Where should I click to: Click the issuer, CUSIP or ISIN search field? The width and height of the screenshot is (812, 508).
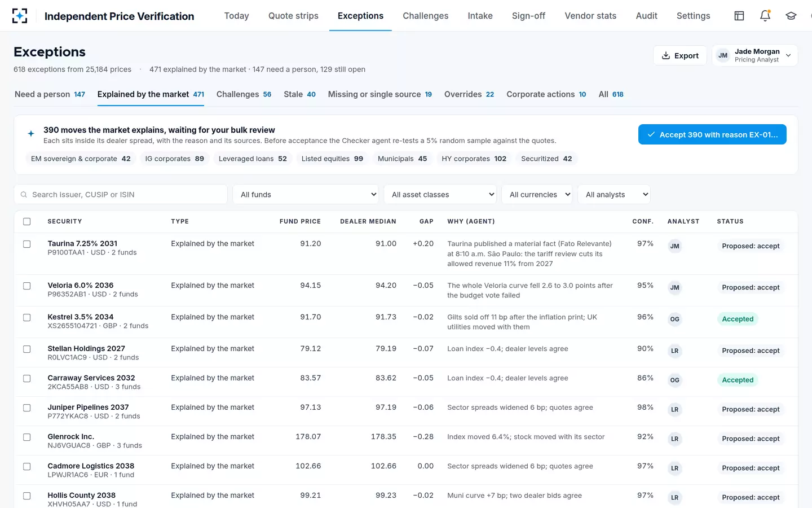click(121, 195)
